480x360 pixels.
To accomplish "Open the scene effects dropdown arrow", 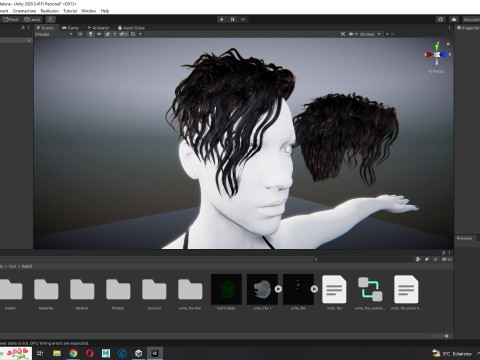I will tap(115, 34).
